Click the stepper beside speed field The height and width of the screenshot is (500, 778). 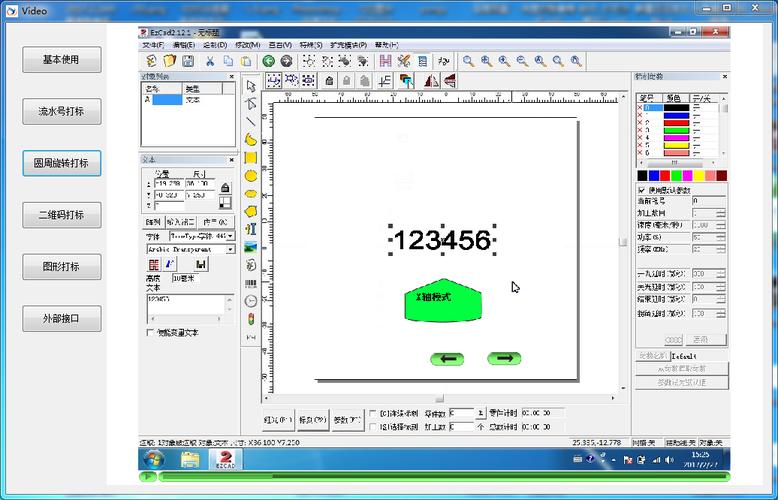pos(720,225)
